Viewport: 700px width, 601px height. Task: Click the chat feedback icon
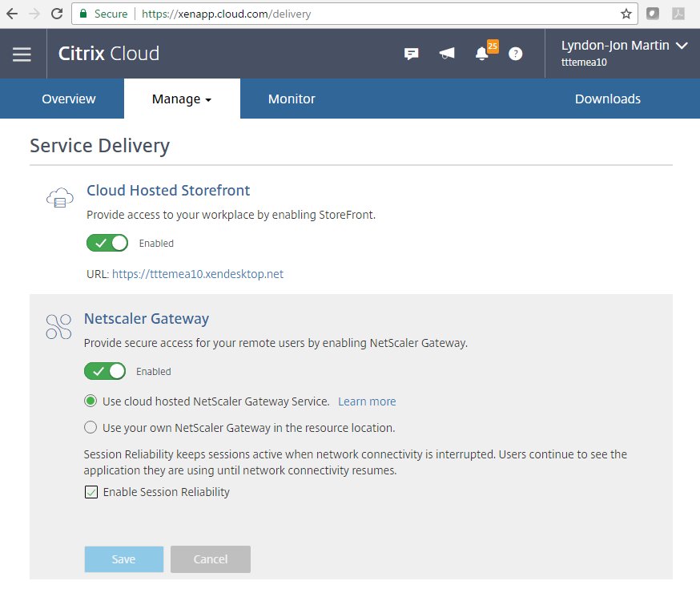pos(411,54)
